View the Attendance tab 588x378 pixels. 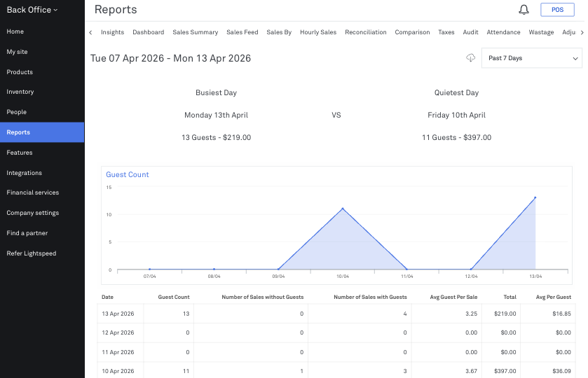[503, 32]
